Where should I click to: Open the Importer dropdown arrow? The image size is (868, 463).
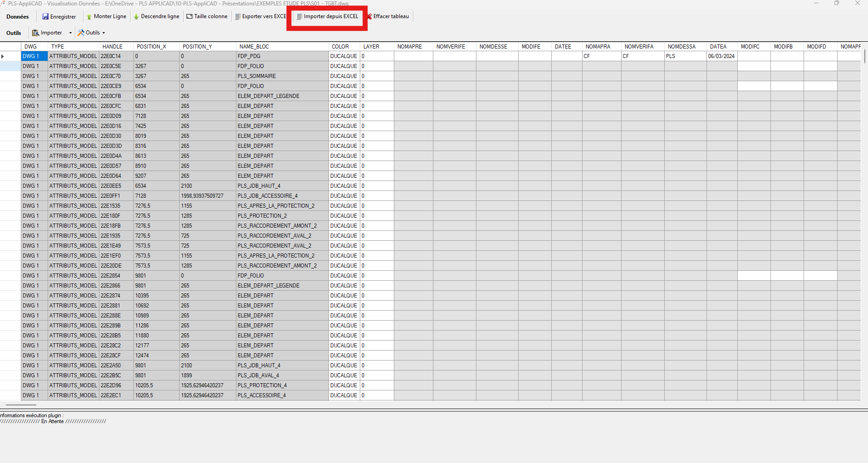click(x=70, y=33)
